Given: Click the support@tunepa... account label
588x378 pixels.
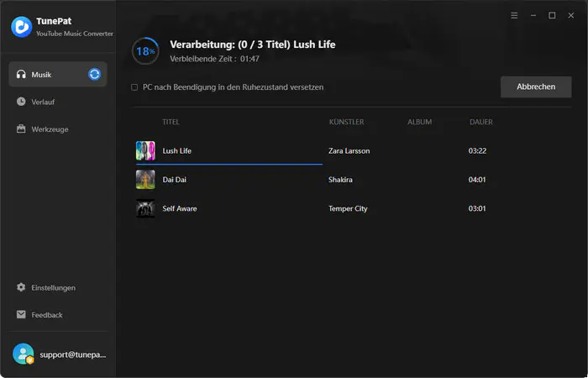Looking at the screenshot, I should [73, 354].
